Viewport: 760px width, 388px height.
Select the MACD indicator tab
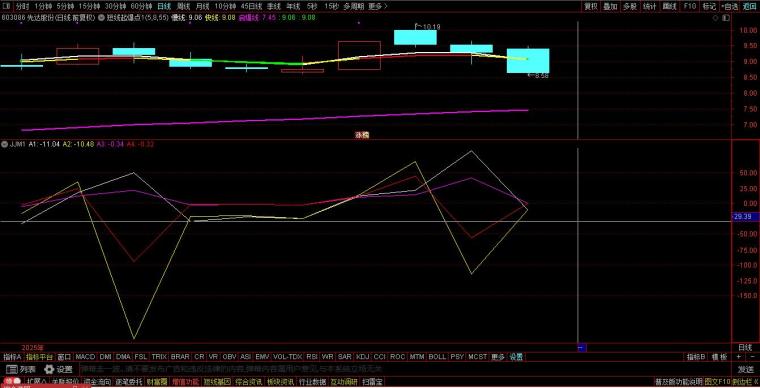click(x=85, y=357)
